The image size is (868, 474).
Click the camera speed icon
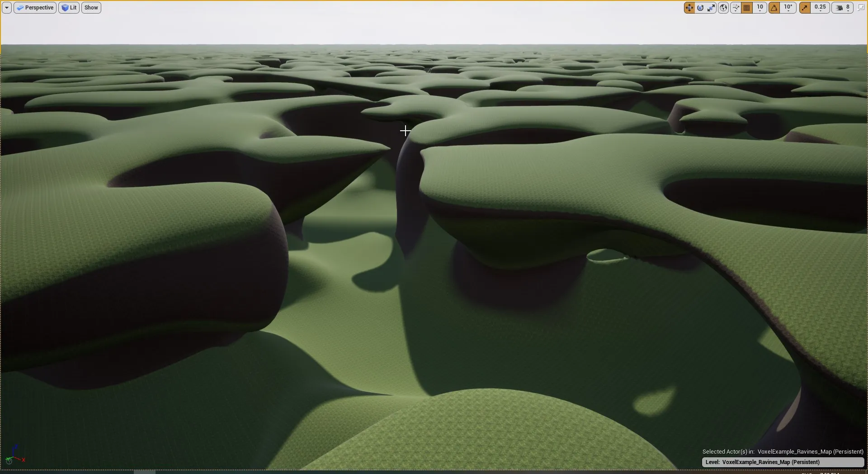840,8
